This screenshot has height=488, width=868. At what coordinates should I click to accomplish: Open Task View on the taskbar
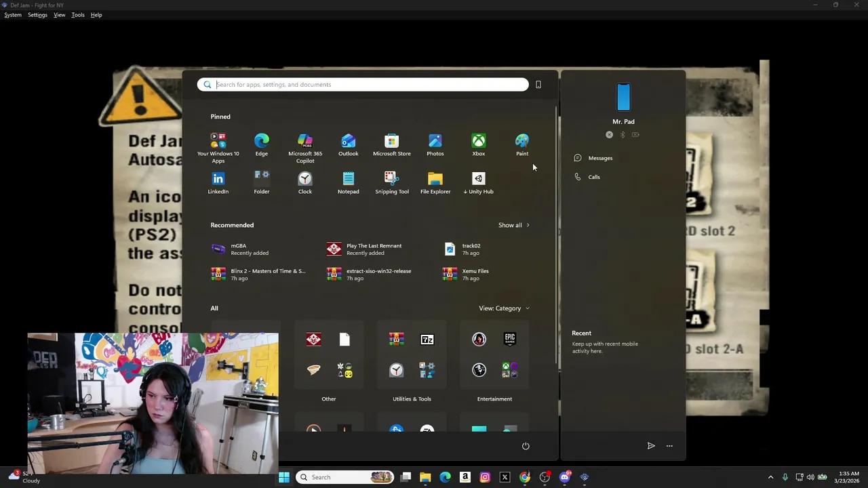point(406,477)
